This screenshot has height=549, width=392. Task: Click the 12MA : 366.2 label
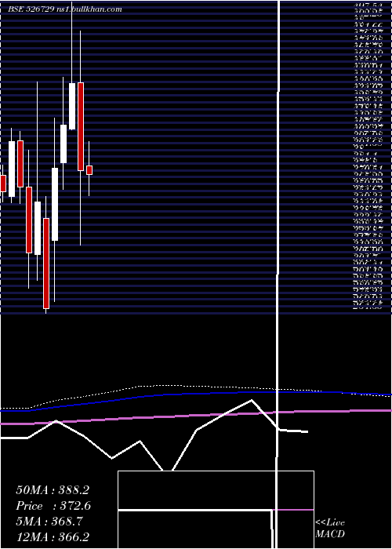point(53,537)
